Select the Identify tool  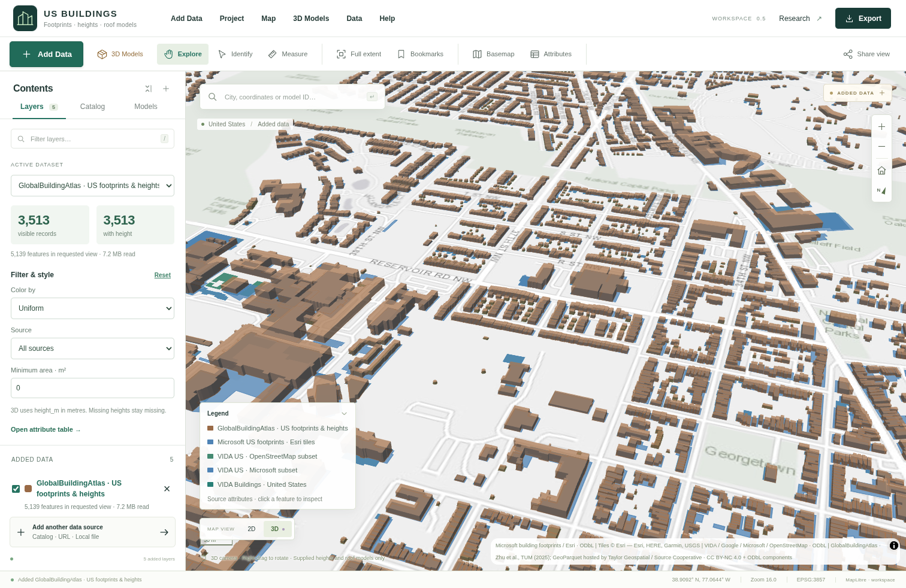coord(235,54)
